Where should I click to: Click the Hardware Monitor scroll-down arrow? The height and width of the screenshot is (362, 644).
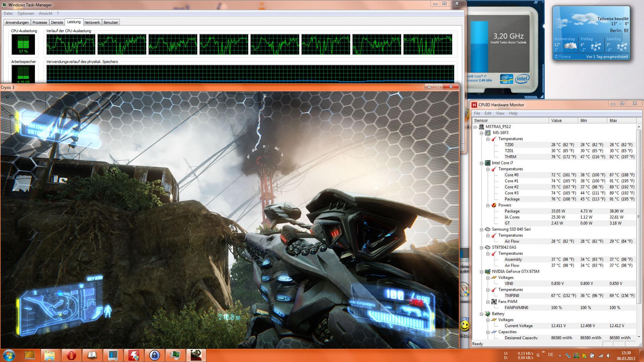coord(639,337)
